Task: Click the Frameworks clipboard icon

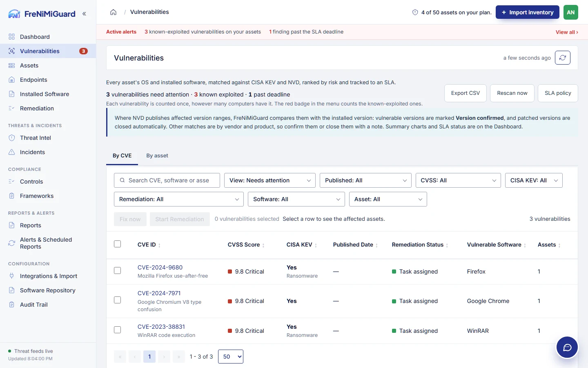Action: pyautogui.click(x=12, y=196)
